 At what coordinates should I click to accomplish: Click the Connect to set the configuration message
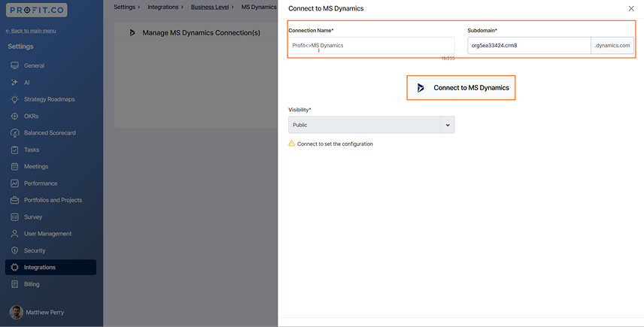click(335, 144)
